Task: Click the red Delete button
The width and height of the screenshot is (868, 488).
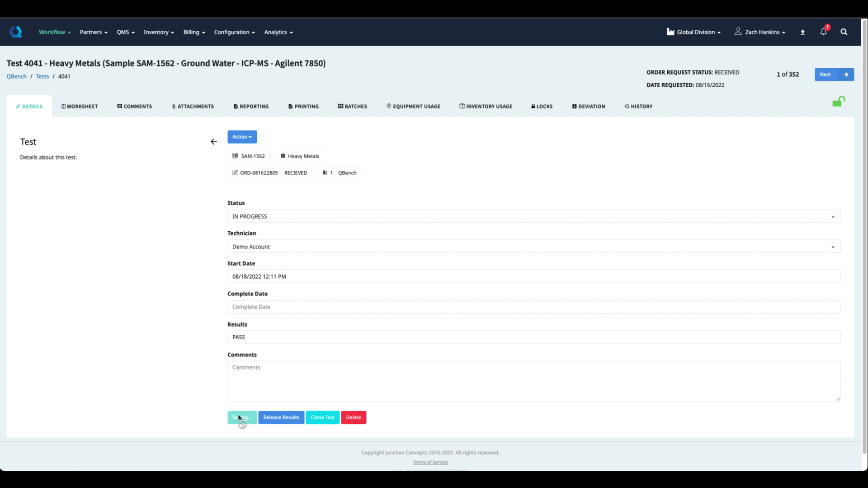Action: [353, 417]
